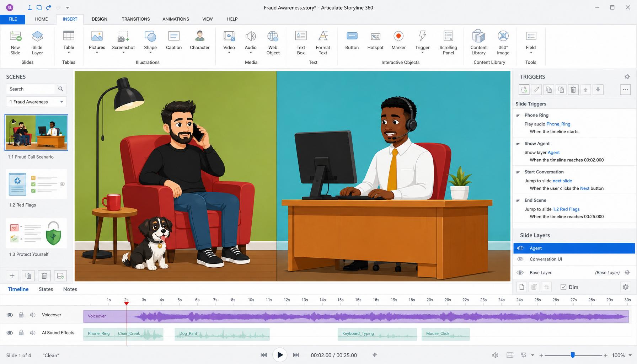The height and width of the screenshot is (364, 637).
Task: Mute the AI Sound Effects track
Action: pos(33,333)
